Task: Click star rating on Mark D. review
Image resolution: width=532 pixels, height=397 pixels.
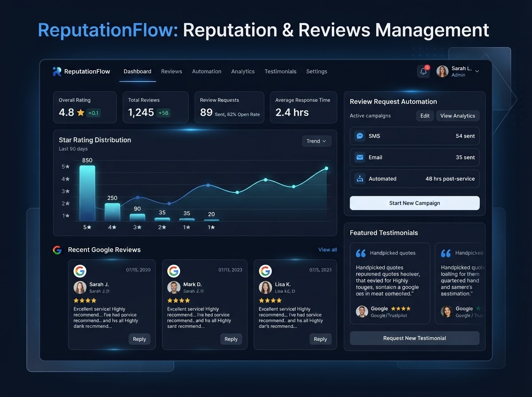Action: 179,300
